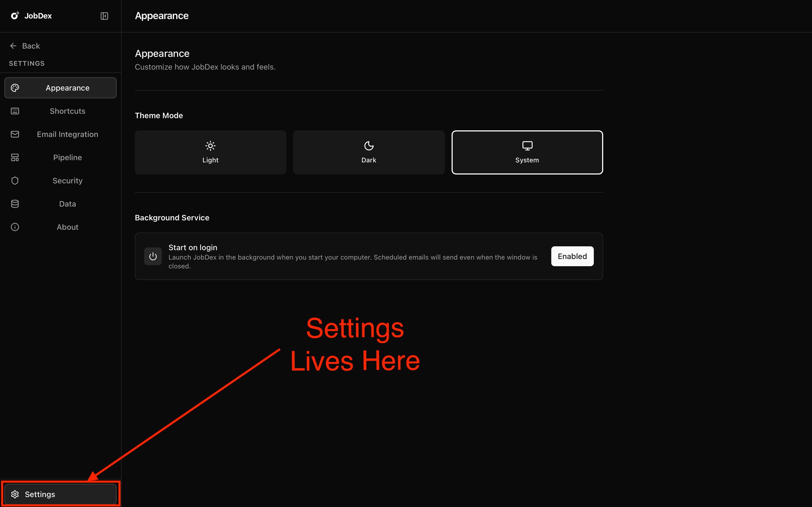Select the Dark theme mode card

369,152
